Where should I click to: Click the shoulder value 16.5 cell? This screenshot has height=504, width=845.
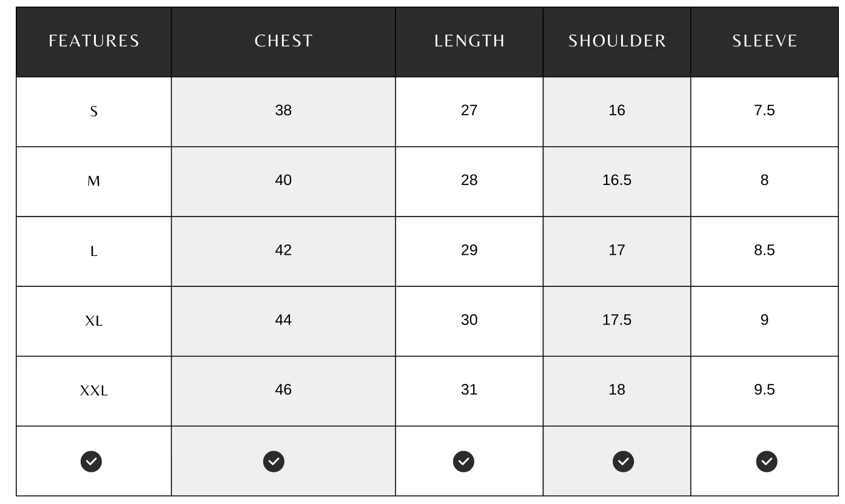(x=617, y=180)
